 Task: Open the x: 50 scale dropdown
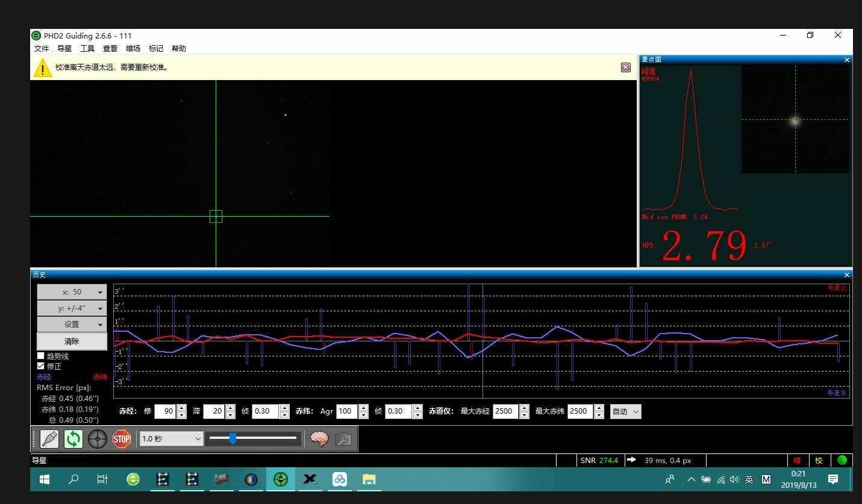coord(72,292)
